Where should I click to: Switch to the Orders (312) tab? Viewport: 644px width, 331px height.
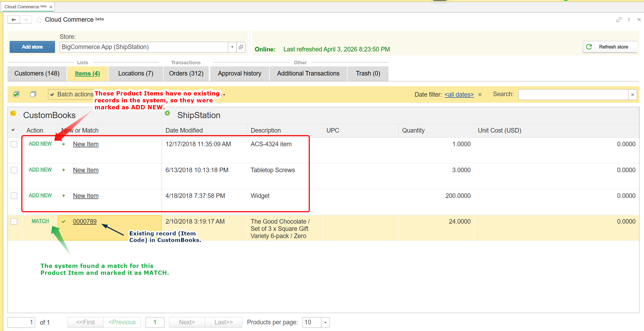point(186,74)
